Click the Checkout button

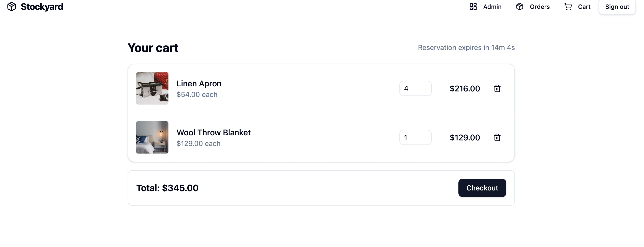(x=482, y=188)
